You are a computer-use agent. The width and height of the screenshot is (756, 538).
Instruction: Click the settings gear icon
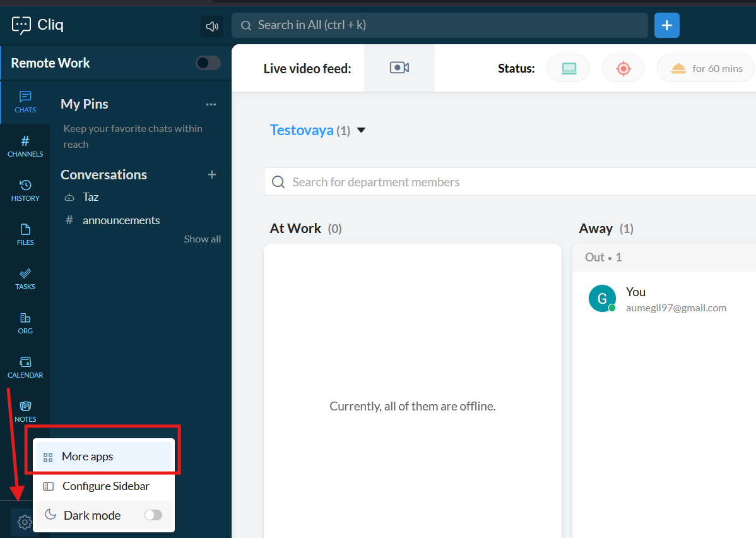click(24, 522)
